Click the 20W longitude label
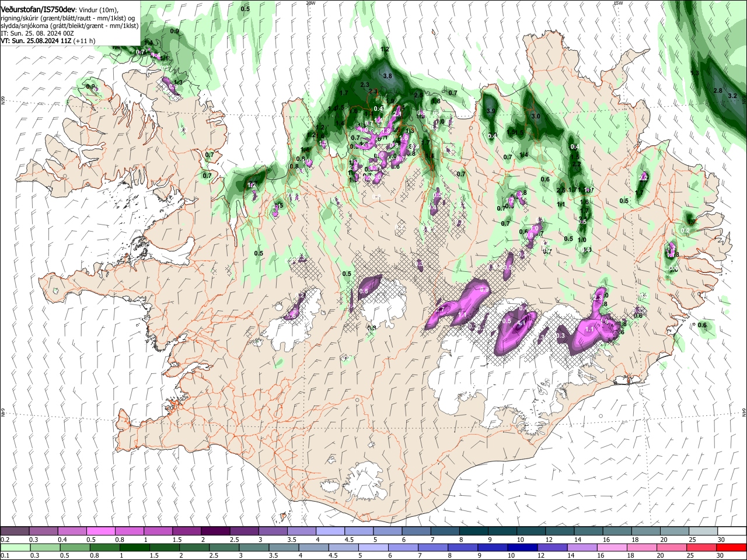Image resolution: width=747 pixels, height=560 pixels. pos(311,3)
